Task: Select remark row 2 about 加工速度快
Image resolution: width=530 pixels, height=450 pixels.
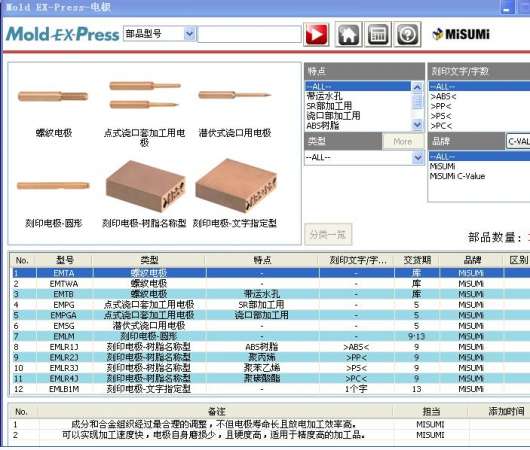Action: click(x=270, y=434)
